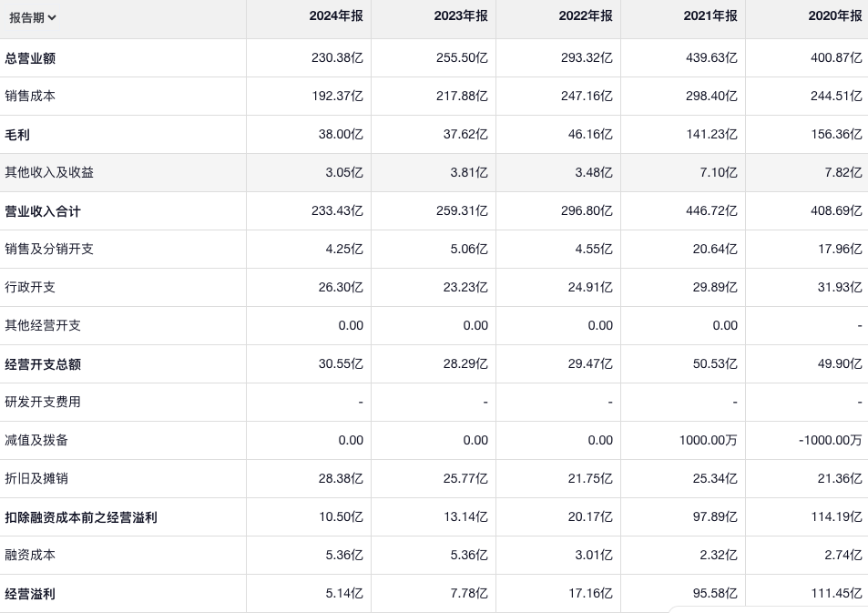Select the 销售成本 row label
The height and width of the screenshot is (613, 868).
pos(30,96)
